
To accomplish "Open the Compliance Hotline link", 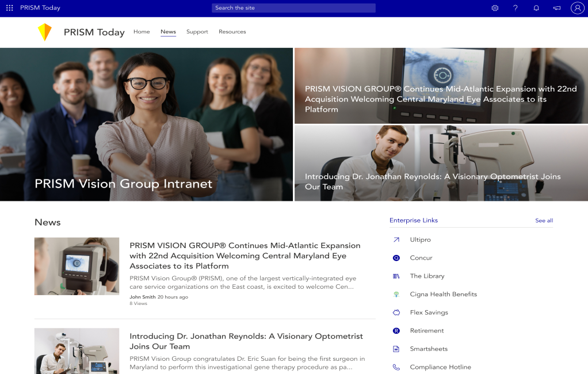I will tap(441, 367).
